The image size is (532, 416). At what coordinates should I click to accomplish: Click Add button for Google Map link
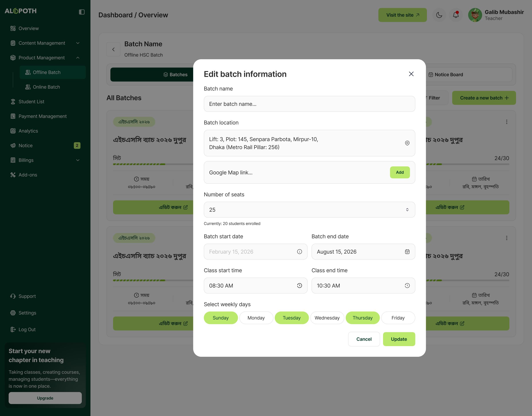pos(400,172)
